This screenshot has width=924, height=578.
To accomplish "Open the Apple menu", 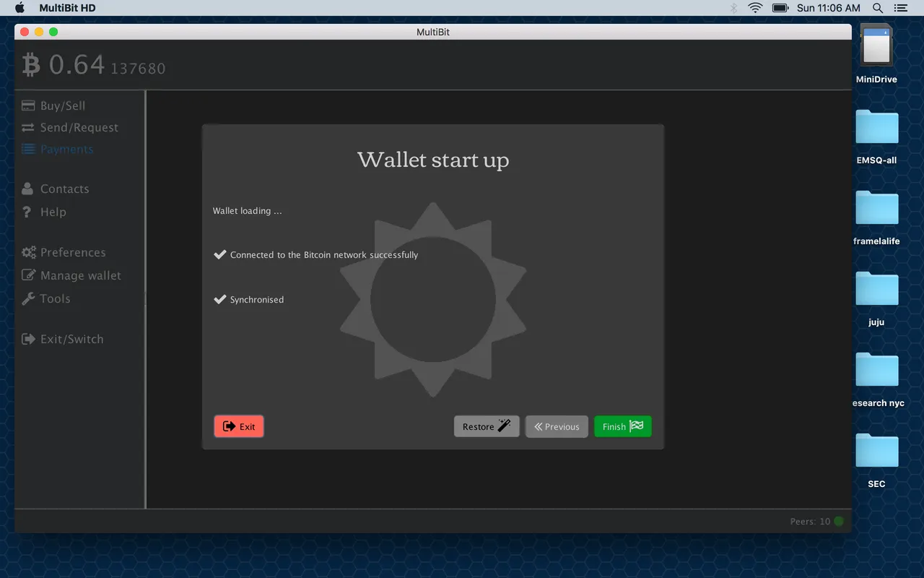I will click(x=19, y=8).
